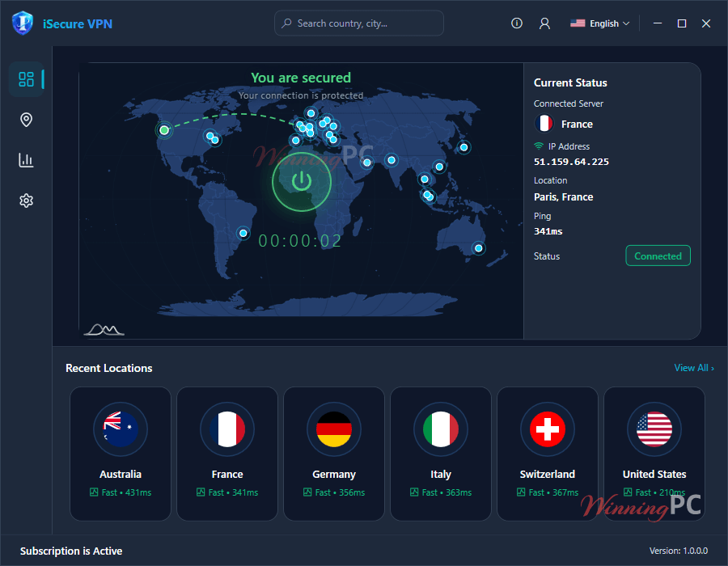Select the France recent location card
Screen dimensions: 728x566
[x=227, y=454]
